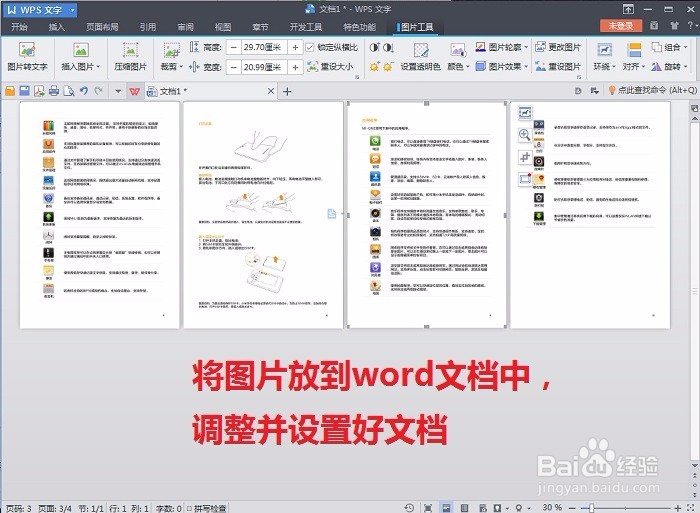The image size is (700, 513).
Task: Open the 颜色 color dropdown
Action: (x=458, y=67)
